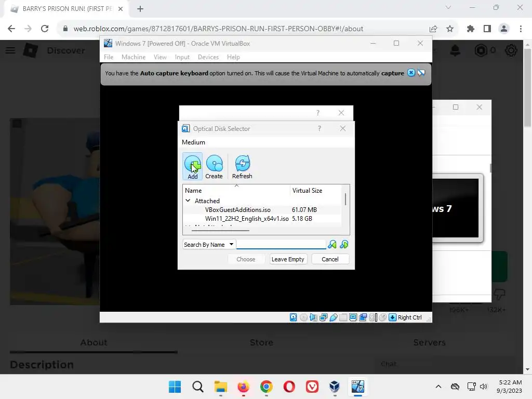Click the medium list horizontal scrollbar

click(220, 231)
